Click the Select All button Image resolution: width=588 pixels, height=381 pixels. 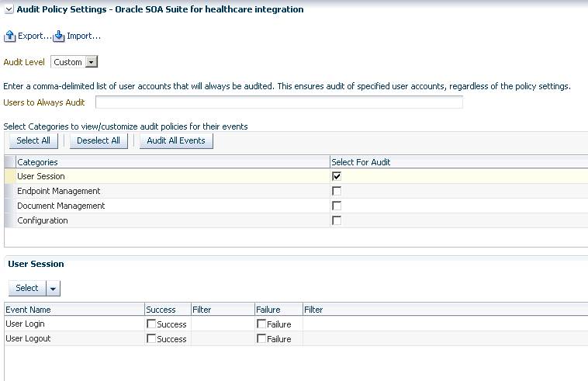(33, 140)
